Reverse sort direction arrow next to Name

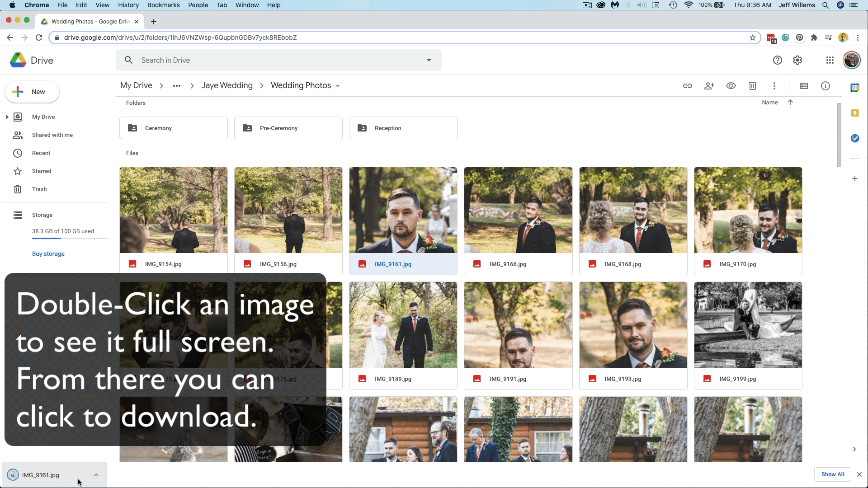pos(790,103)
